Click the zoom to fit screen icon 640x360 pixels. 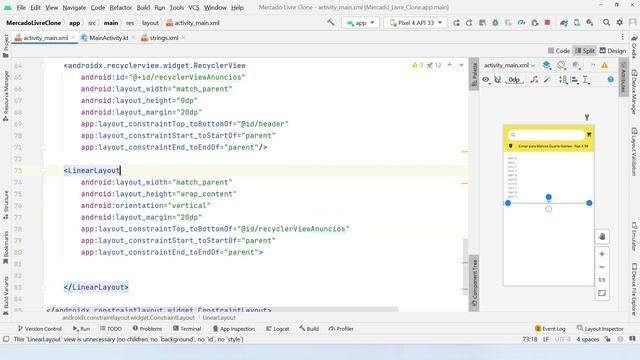[x=602, y=293]
